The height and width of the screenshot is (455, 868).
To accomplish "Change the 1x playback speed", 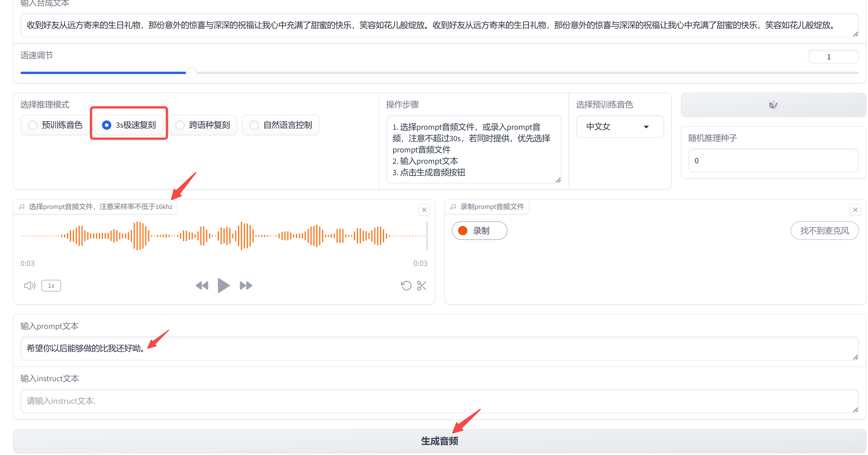I will tap(51, 286).
